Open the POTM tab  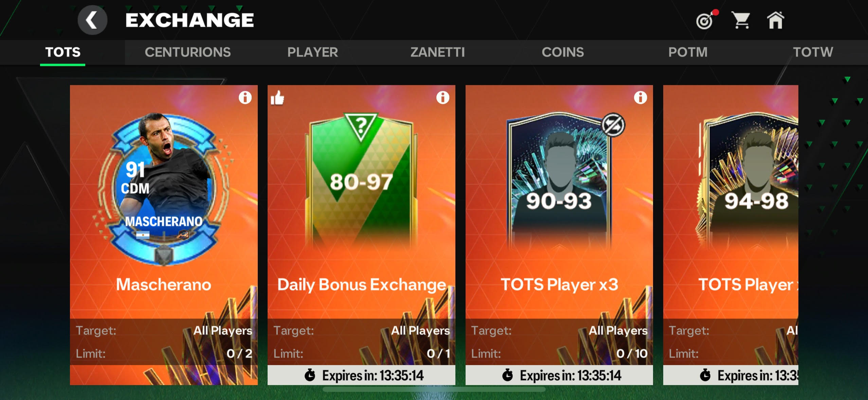688,52
